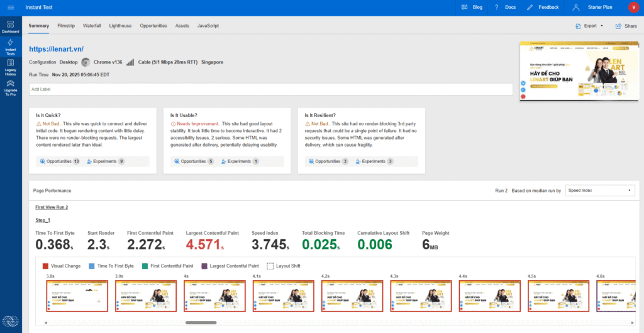Open the Export dropdown arrow

pyautogui.click(x=602, y=26)
